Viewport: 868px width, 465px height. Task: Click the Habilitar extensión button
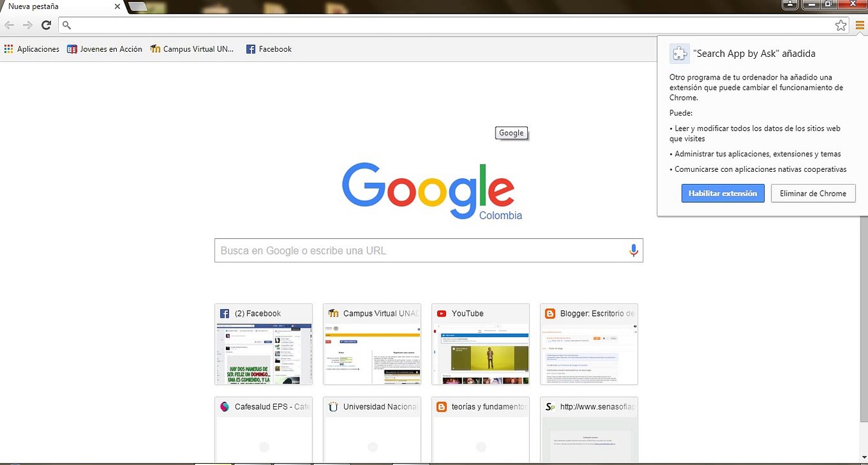723,193
